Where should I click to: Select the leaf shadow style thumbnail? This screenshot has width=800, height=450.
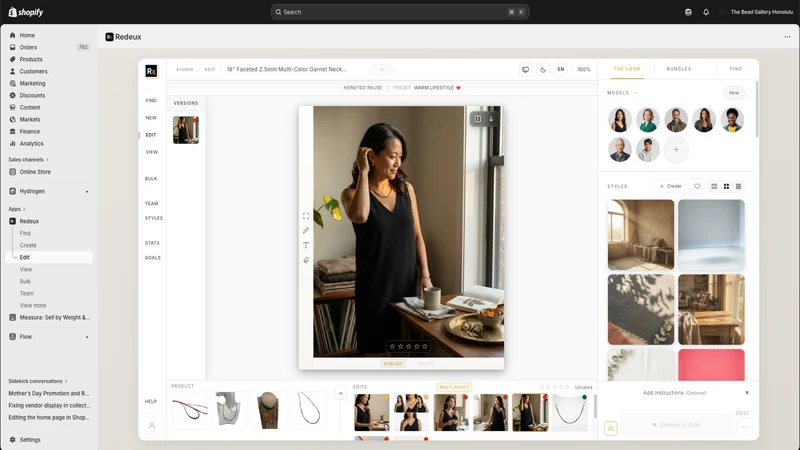tap(641, 310)
